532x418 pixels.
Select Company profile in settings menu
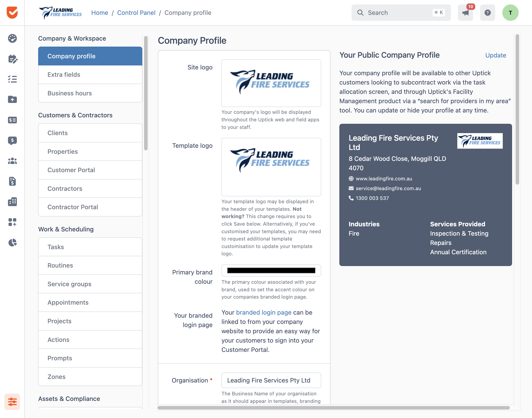click(90, 56)
